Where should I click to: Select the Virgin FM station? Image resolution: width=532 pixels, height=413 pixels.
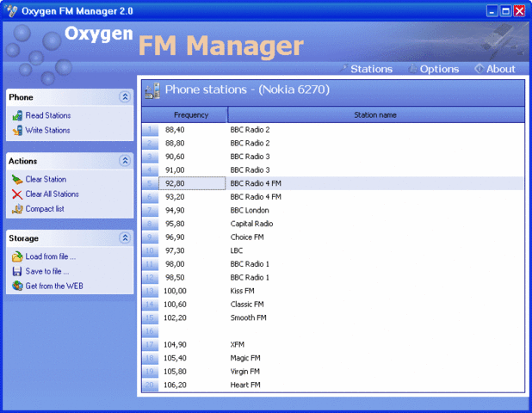(245, 372)
